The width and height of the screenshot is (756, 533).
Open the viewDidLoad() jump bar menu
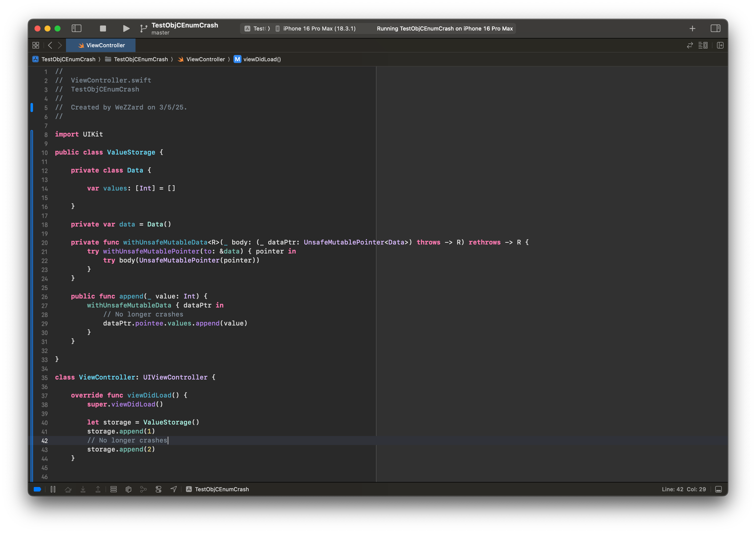click(x=262, y=59)
